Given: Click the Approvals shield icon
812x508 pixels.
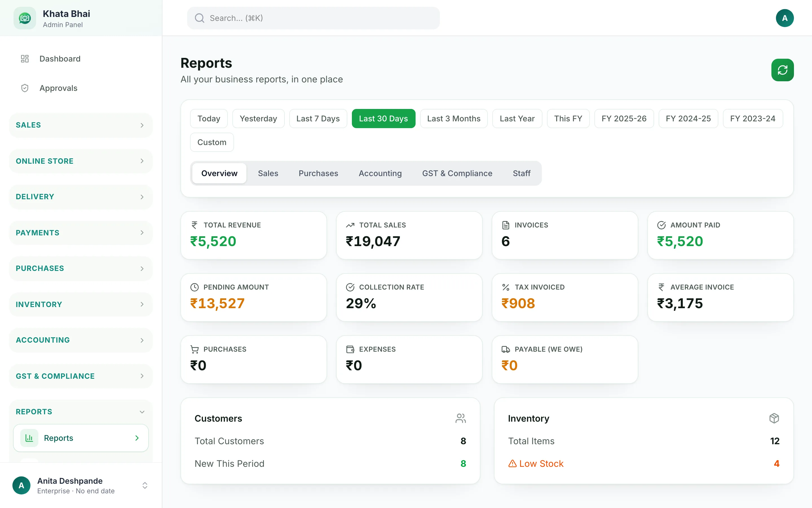Looking at the screenshot, I should pyautogui.click(x=25, y=88).
